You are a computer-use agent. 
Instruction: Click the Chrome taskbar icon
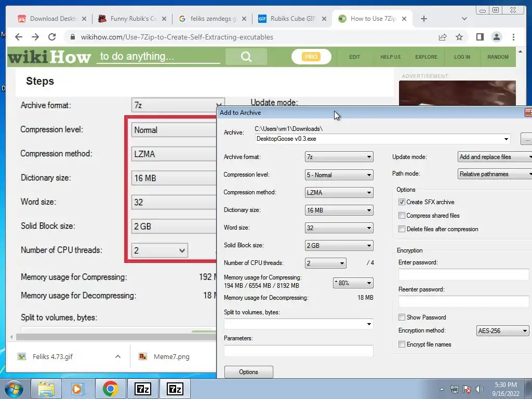point(110,389)
